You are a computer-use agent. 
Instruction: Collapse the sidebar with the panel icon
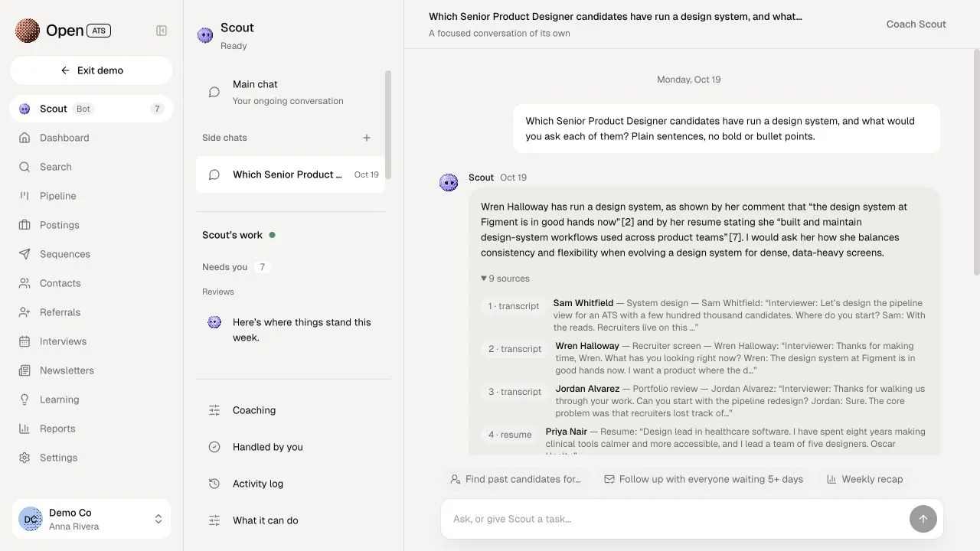[x=162, y=31]
